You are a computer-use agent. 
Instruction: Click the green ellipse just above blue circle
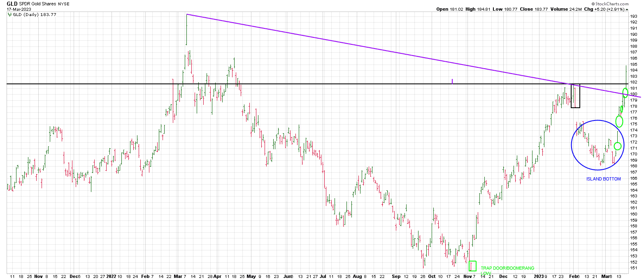(x=619, y=121)
